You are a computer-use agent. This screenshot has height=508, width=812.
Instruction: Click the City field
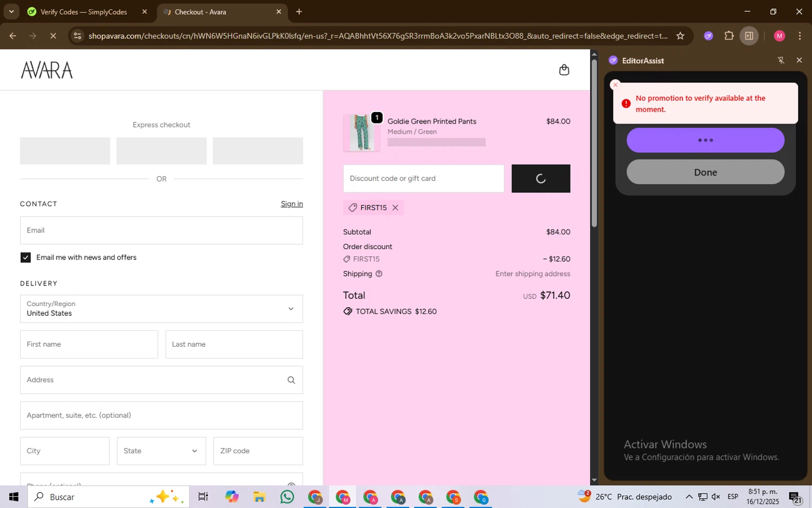(x=64, y=451)
